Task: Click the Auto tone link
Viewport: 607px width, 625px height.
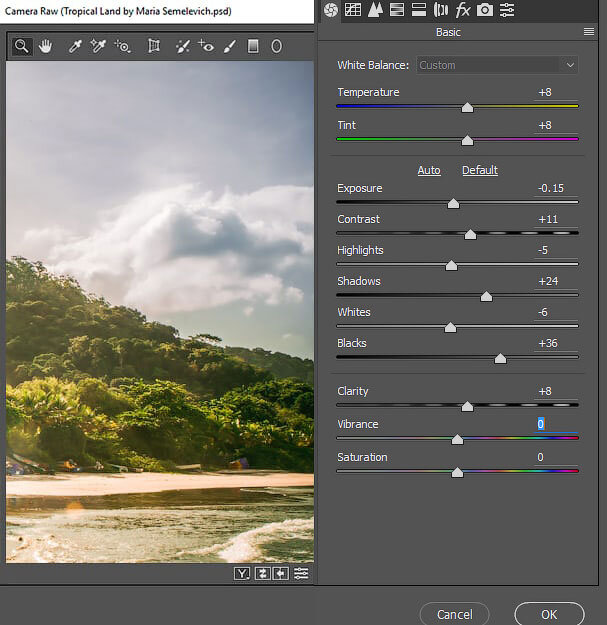Action: (429, 170)
